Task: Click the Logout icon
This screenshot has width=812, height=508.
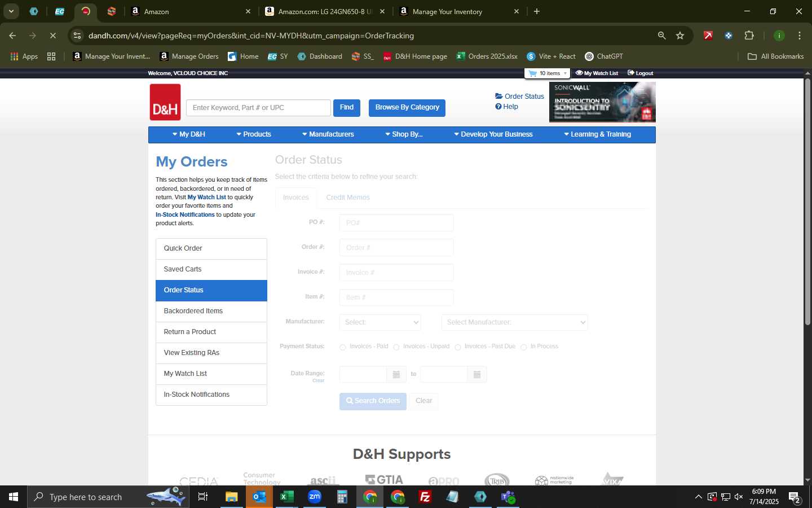Action: click(x=631, y=73)
